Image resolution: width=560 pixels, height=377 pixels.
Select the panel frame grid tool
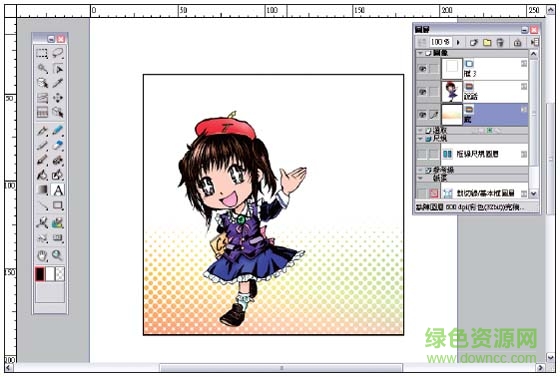pyautogui.click(x=42, y=112)
